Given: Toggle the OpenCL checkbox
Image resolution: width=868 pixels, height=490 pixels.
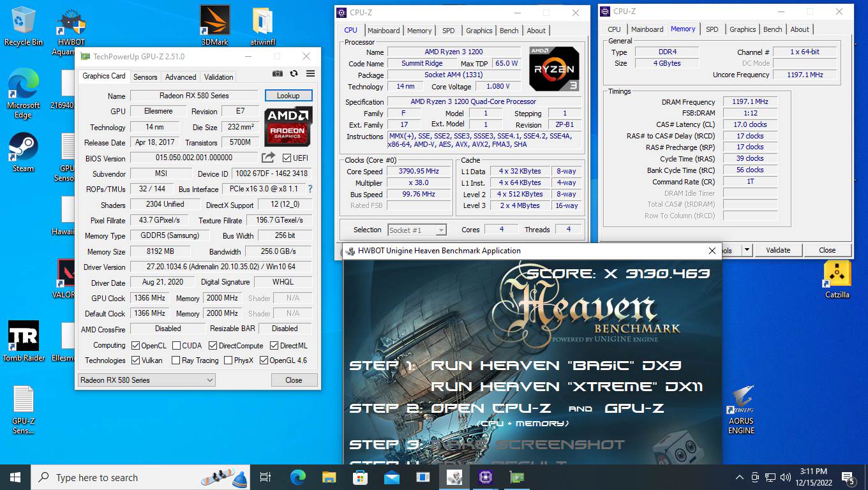Looking at the screenshot, I should pos(135,345).
